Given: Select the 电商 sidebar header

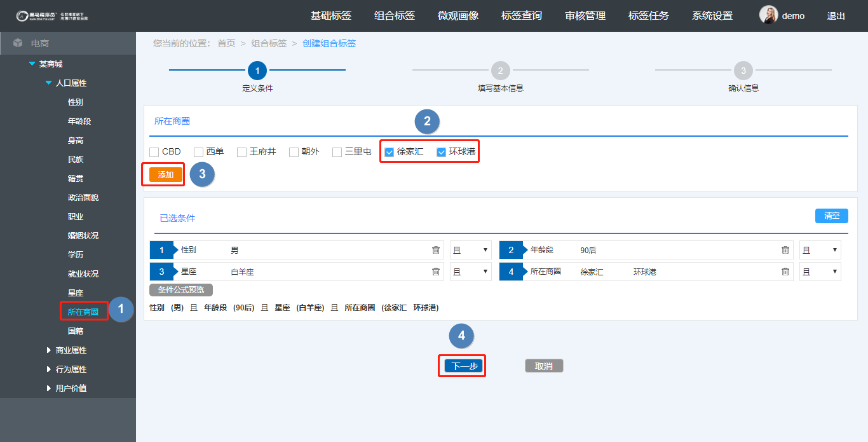Looking at the screenshot, I should coord(68,43).
